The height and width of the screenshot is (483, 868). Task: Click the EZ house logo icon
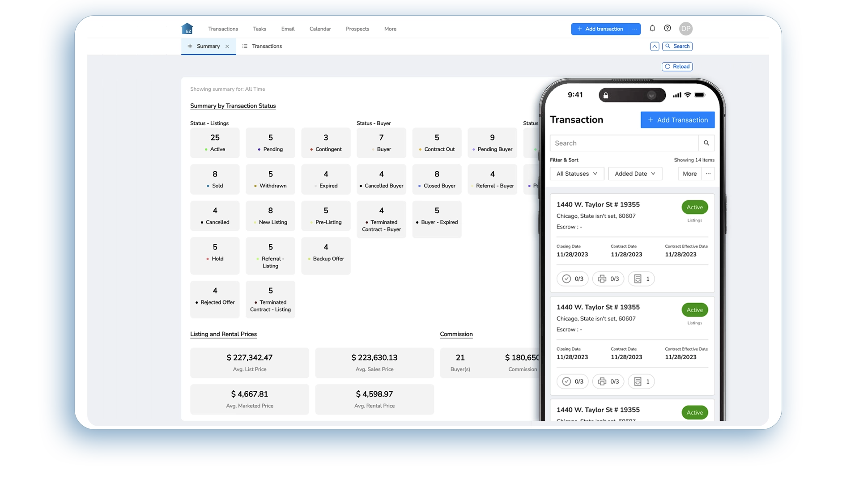tap(187, 29)
